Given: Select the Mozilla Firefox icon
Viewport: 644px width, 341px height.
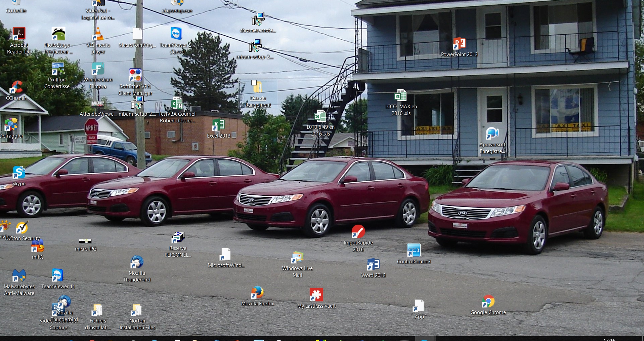Looking at the screenshot, I should (x=258, y=293).
